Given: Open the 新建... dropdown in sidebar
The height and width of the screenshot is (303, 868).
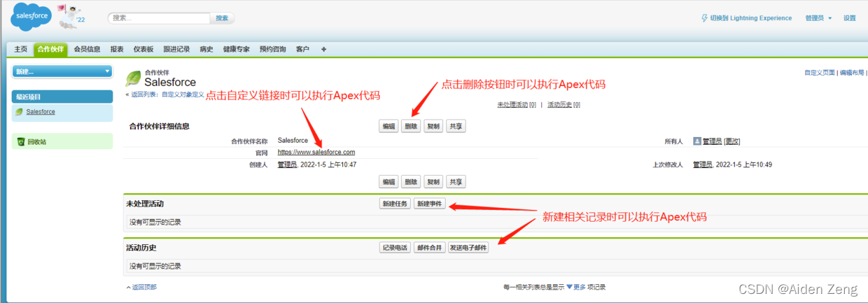Looking at the screenshot, I should pos(62,71).
